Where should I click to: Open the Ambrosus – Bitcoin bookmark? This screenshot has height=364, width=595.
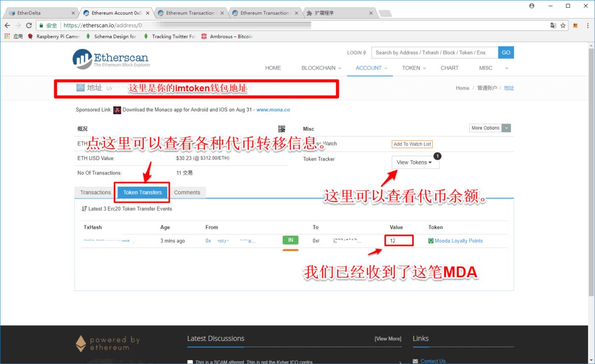[227, 36]
